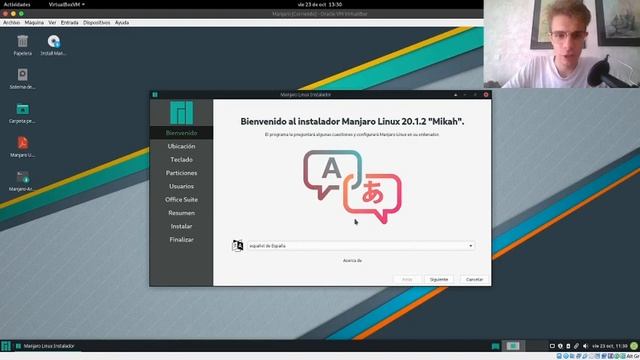The width and height of the screenshot is (640, 360).
Task: Open the Manjaro menu in the bottom panel
Action: point(6,346)
